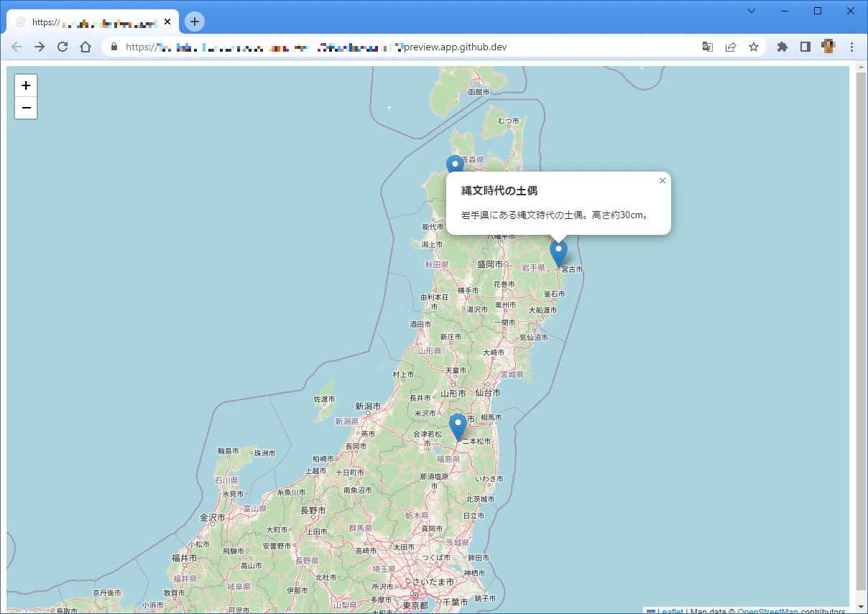The image size is (868, 614).
Task: Toggle the browser side panel
Action: pos(805,47)
